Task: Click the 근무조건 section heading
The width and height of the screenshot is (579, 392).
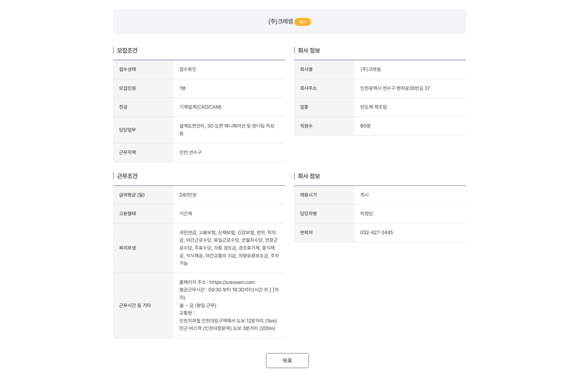Action: click(x=127, y=176)
